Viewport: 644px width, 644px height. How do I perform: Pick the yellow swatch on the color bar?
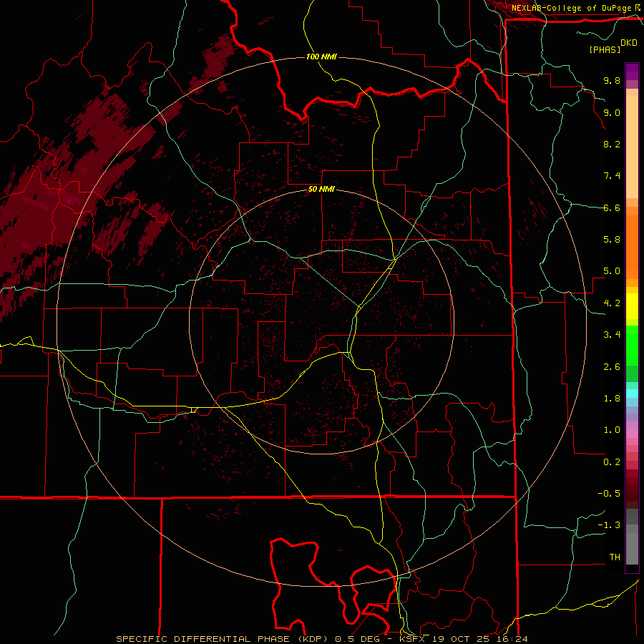tap(632, 306)
